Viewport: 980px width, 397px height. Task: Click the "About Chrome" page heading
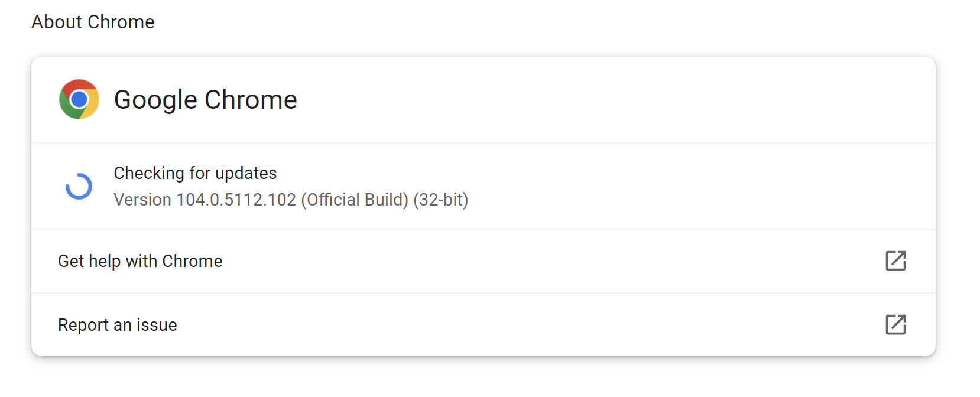pyautogui.click(x=93, y=22)
